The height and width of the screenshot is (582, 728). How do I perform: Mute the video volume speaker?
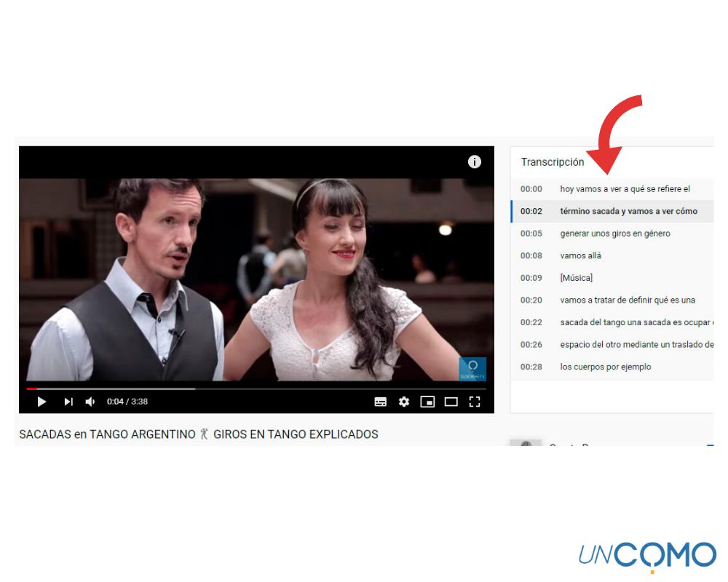90,402
